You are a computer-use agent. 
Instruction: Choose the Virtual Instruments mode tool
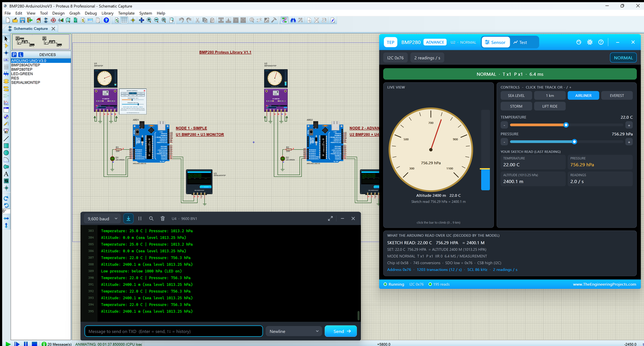click(6, 131)
